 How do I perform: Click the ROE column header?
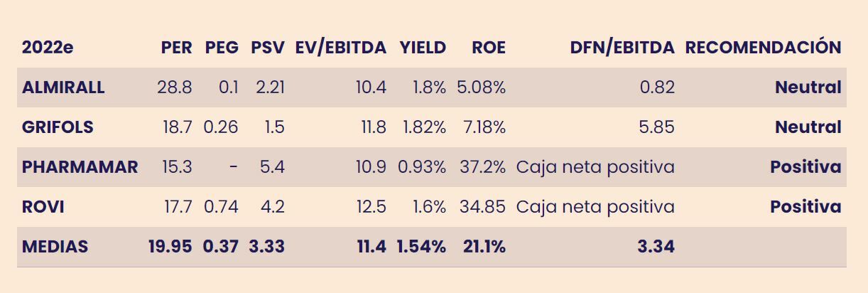(488, 48)
